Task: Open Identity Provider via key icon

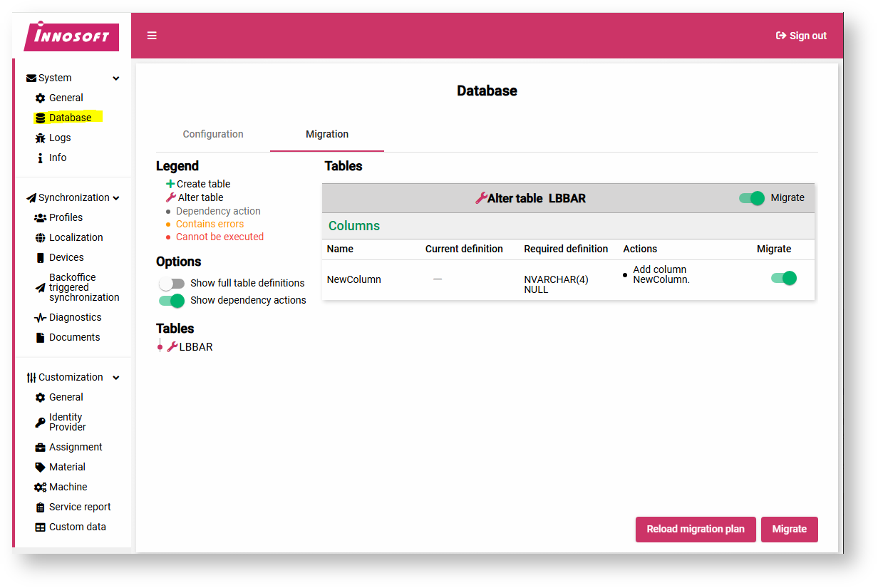Action: point(41,422)
